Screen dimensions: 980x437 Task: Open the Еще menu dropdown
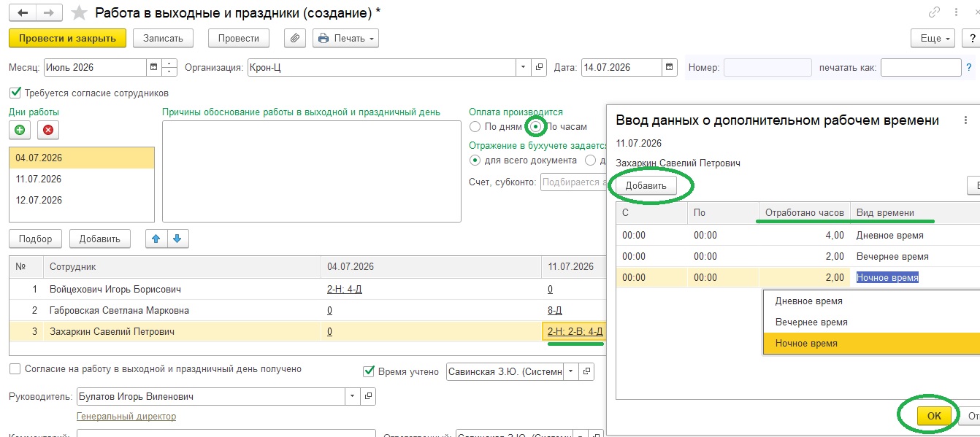coord(932,38)
